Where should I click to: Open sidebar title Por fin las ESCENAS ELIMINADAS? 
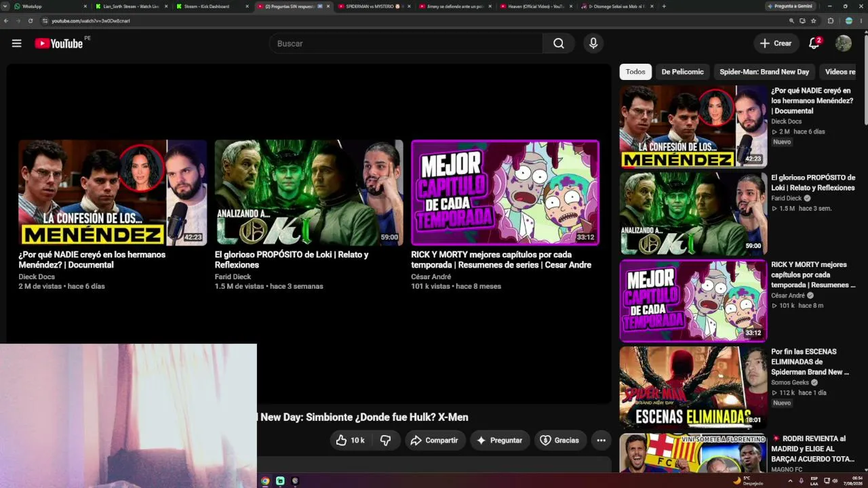click(810, 362)
